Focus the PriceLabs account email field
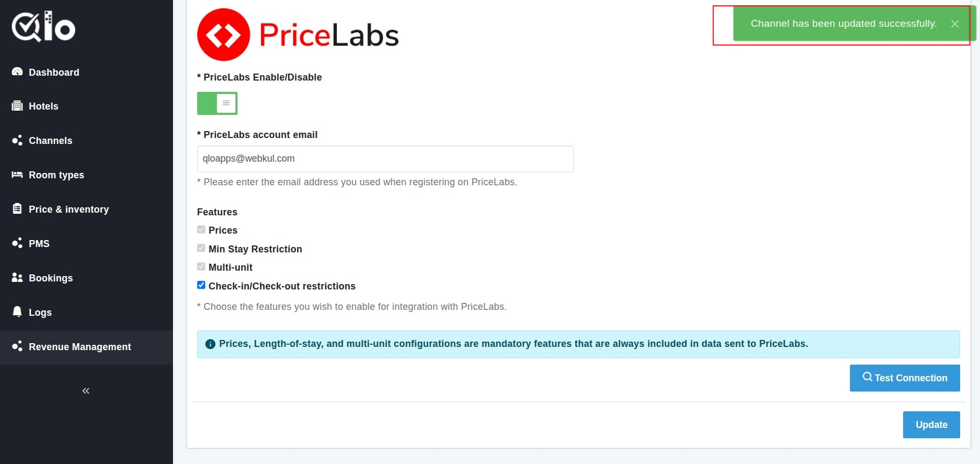This screenshot has height=464, width=980. tap(385, 159)
